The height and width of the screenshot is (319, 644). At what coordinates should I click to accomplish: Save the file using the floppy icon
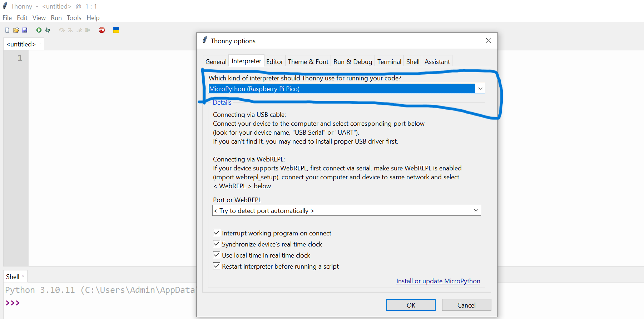(x=25, y=30)
